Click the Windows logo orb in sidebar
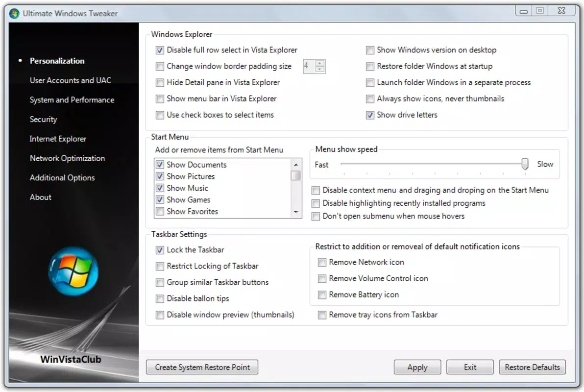Image resolution: width=584 pixels, height=392 pixels. 73,271
